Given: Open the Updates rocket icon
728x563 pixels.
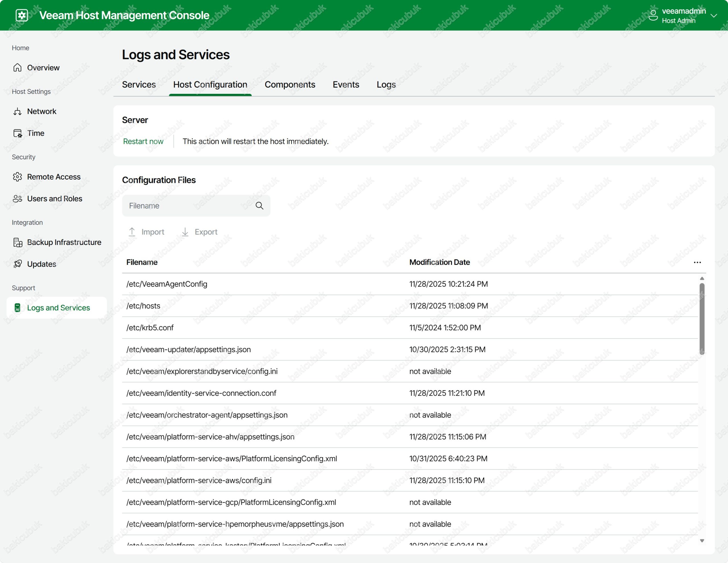Looking at the screenshot, I should click(17, 264).
